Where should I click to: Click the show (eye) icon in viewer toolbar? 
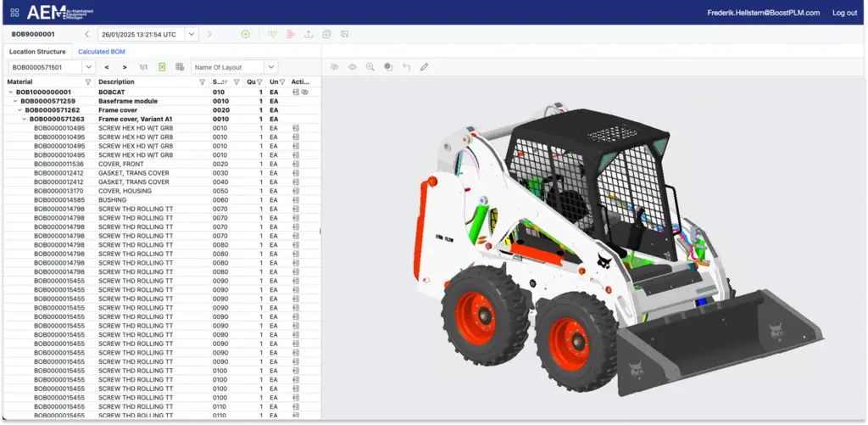352,67
